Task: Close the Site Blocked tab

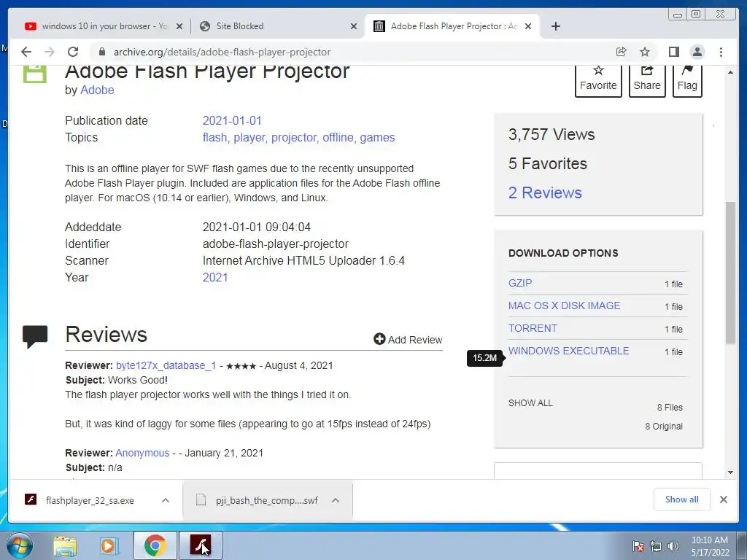Action: pyautogui.click(x=354, y=26)
